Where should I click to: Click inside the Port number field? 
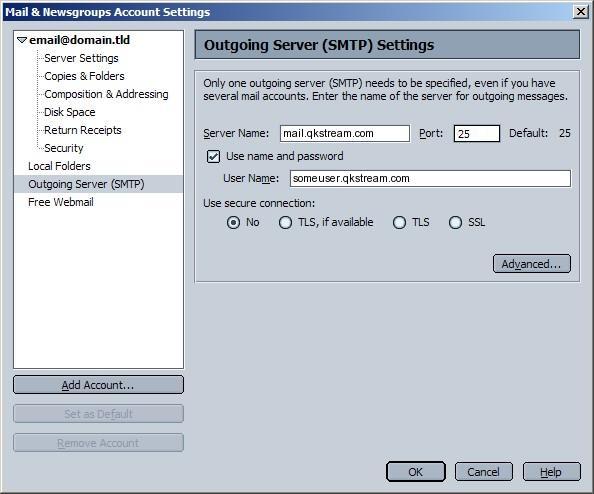(477, 133)
